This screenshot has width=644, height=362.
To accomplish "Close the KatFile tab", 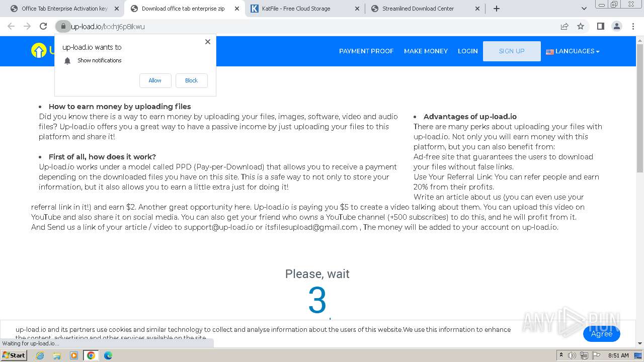I will [357, 9].
